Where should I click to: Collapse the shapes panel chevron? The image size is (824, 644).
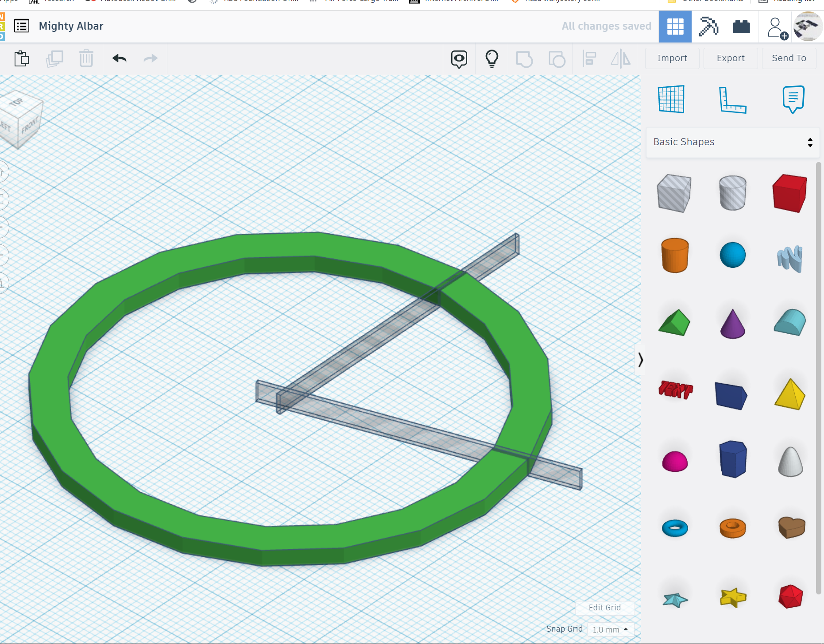[x=640, y=359]
